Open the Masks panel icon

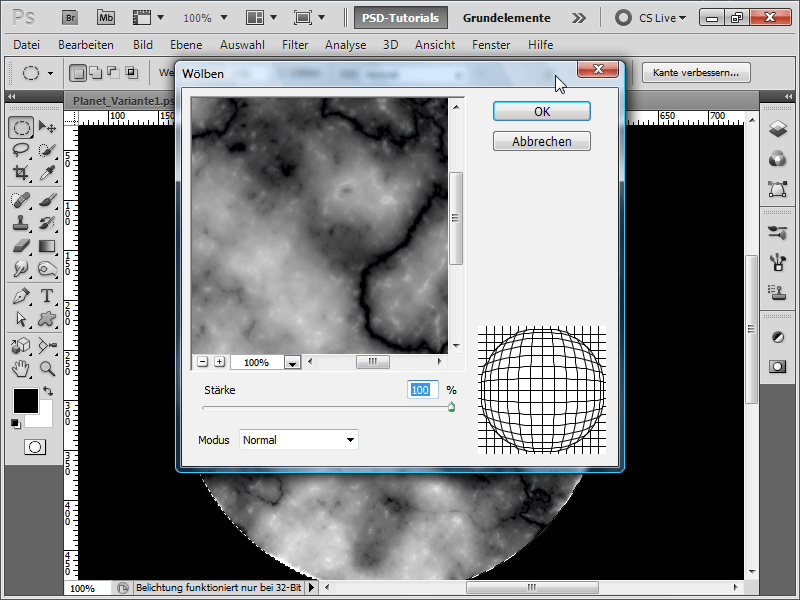778,366
